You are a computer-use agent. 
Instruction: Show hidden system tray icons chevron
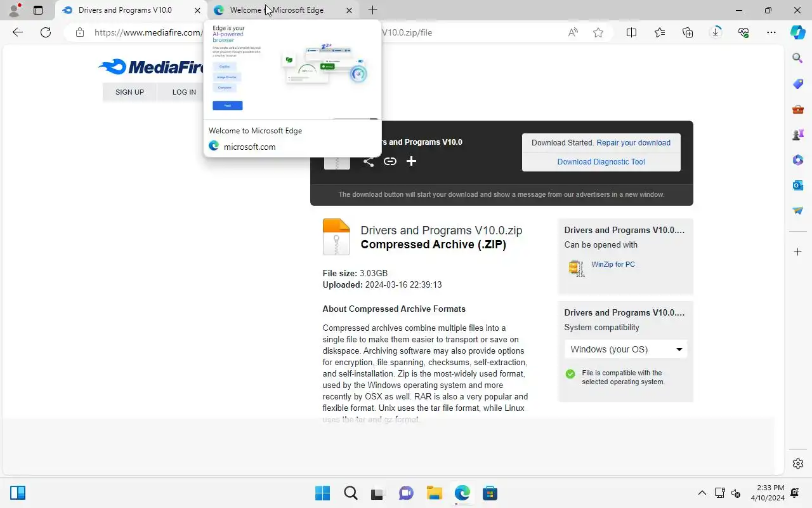(x=702, y=493)
